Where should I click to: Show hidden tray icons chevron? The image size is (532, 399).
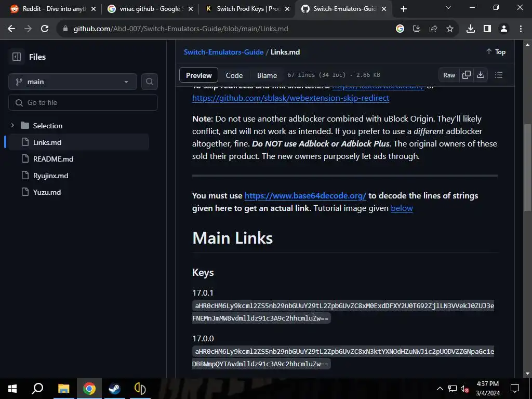click(x=440, y=389)
